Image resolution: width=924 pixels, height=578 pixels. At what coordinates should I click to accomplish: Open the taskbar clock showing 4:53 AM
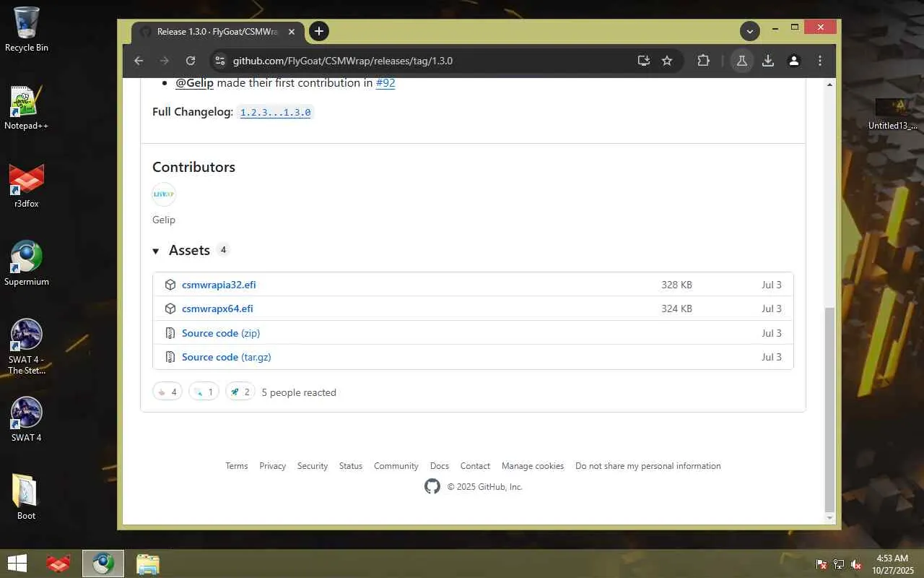click(892, 564)
